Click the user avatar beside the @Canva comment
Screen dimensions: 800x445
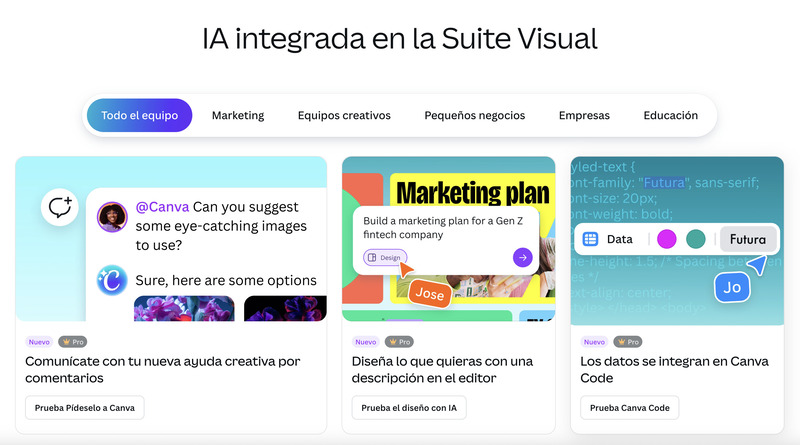[x=112, y=217]
